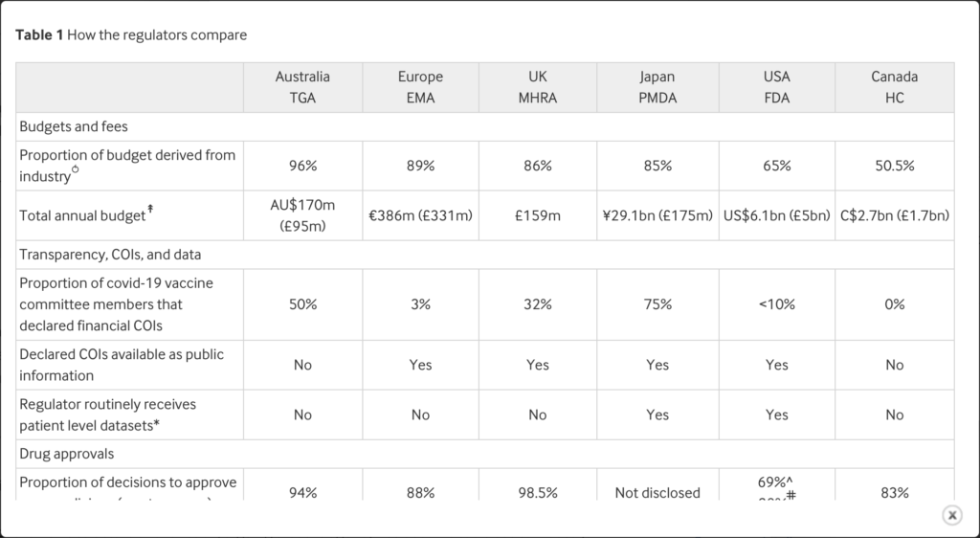Select the USA FDA column header
980x538 pixels.
tap(776, 87)
